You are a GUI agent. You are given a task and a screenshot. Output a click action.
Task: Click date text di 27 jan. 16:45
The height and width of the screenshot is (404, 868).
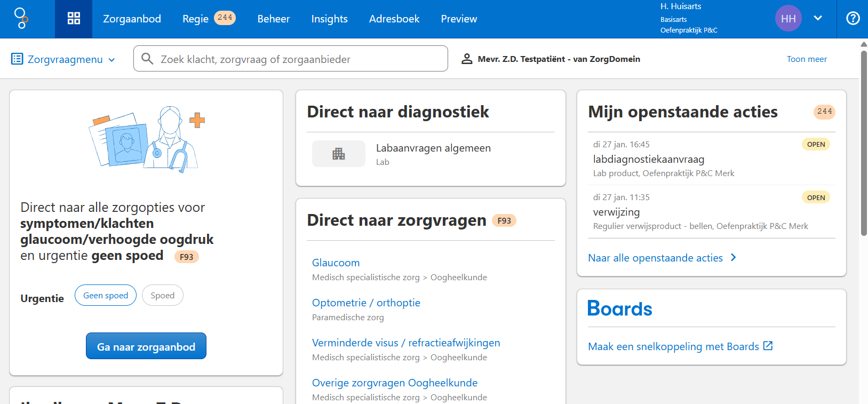tap(622, 144)
